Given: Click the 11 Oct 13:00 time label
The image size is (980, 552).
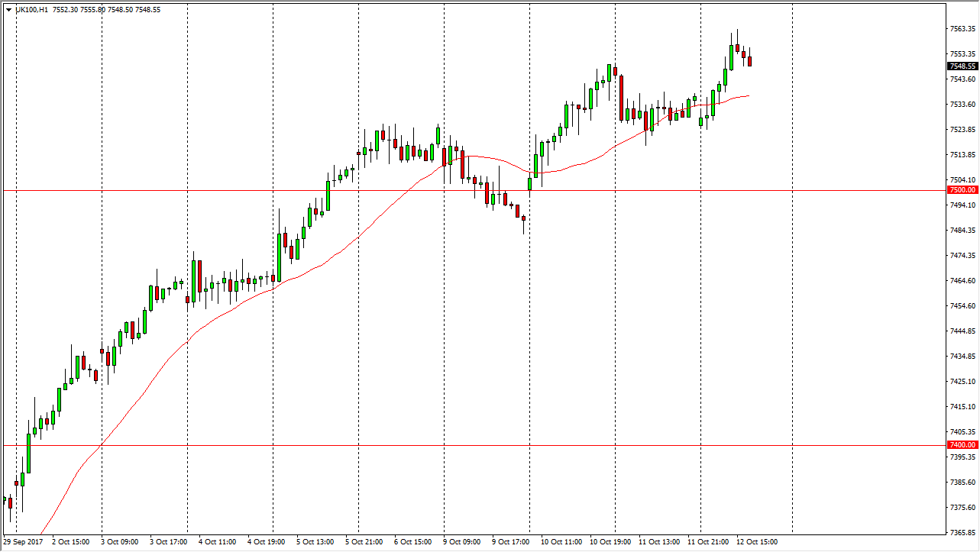Looking at the screenshot, I should (660, 542).
